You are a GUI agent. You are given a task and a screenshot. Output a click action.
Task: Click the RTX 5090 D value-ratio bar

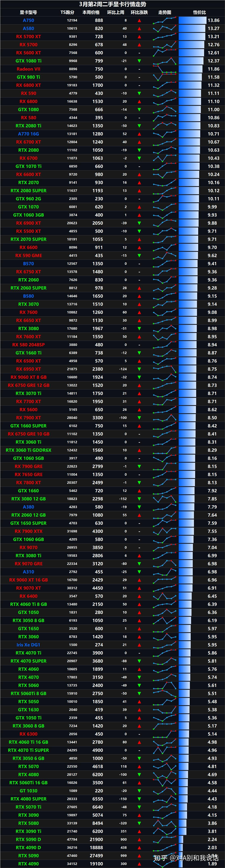pos(181,839)
